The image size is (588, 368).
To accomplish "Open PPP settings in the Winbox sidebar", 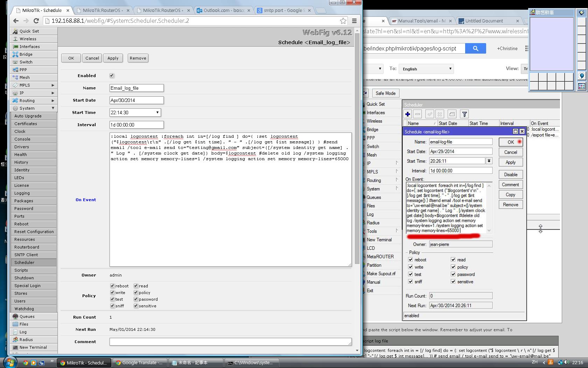I will pos(371,138).
